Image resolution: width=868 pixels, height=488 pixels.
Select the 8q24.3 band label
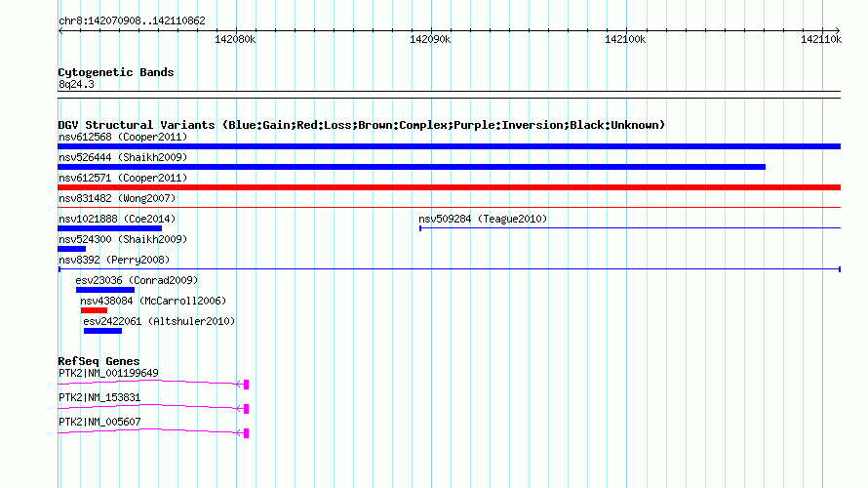tap(76, 84)
